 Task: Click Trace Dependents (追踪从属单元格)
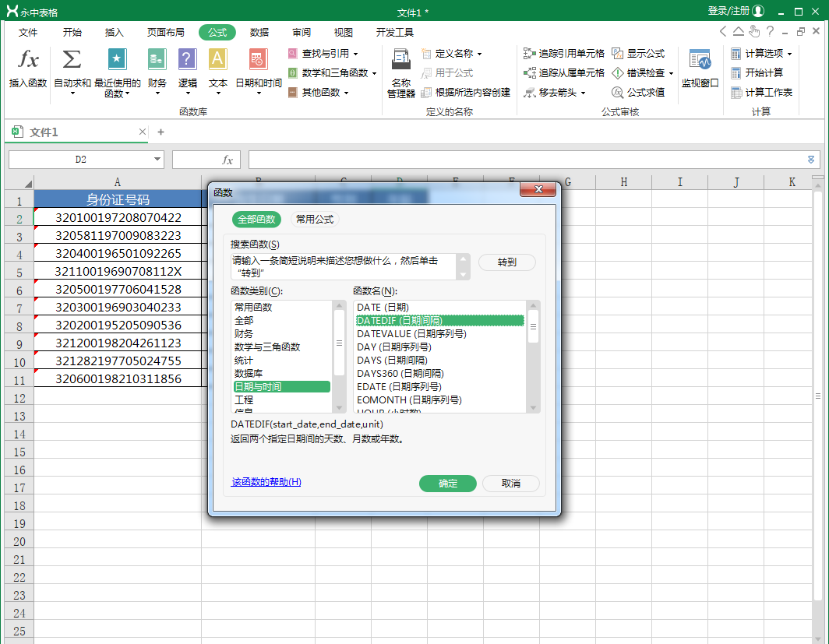tap(563, 73)
